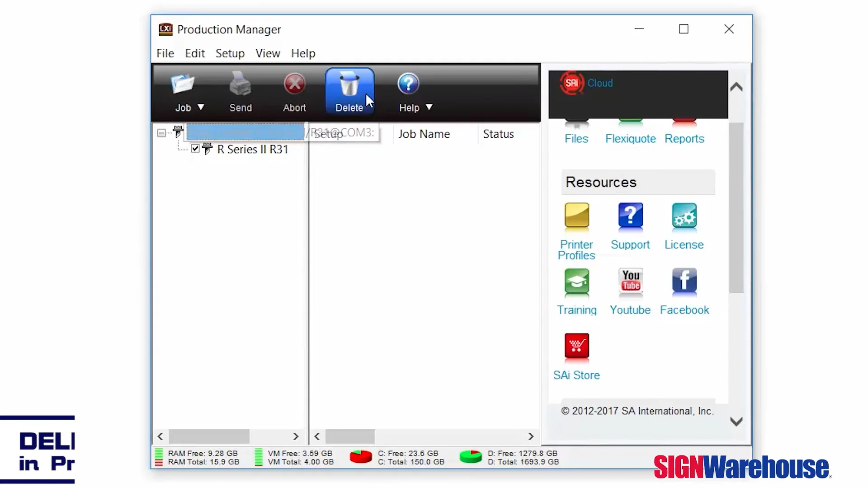Click the SAi Store shopping cart icon
This screenshot has width=868, height=488.
[577, 347]
